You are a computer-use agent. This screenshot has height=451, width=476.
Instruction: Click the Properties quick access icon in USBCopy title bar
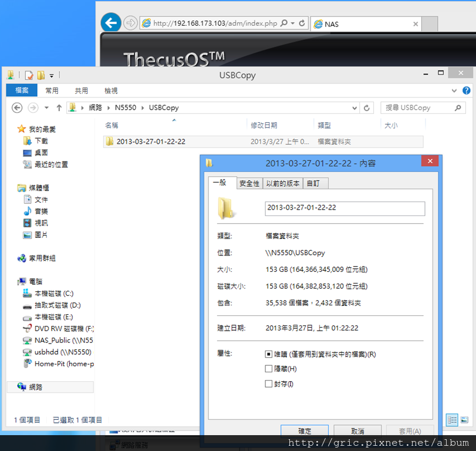pyautogui.click(x=29, y=75)
